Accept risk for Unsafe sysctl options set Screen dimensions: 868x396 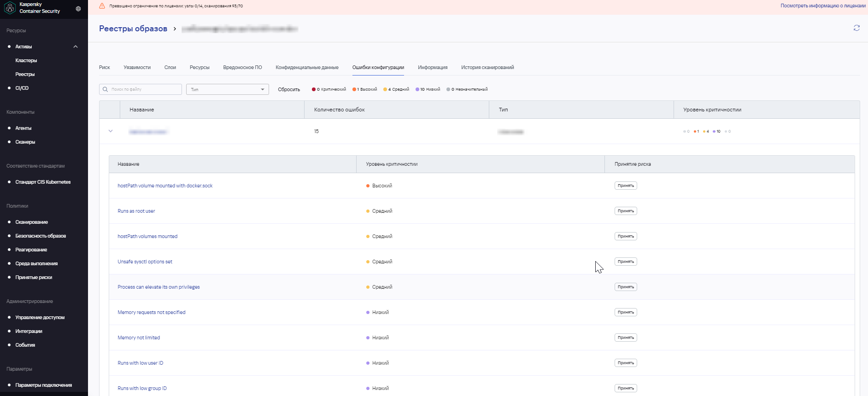coord(626,262)
